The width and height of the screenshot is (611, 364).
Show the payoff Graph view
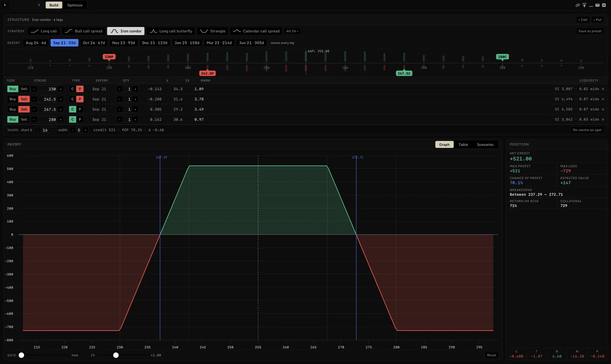(444, 145)
